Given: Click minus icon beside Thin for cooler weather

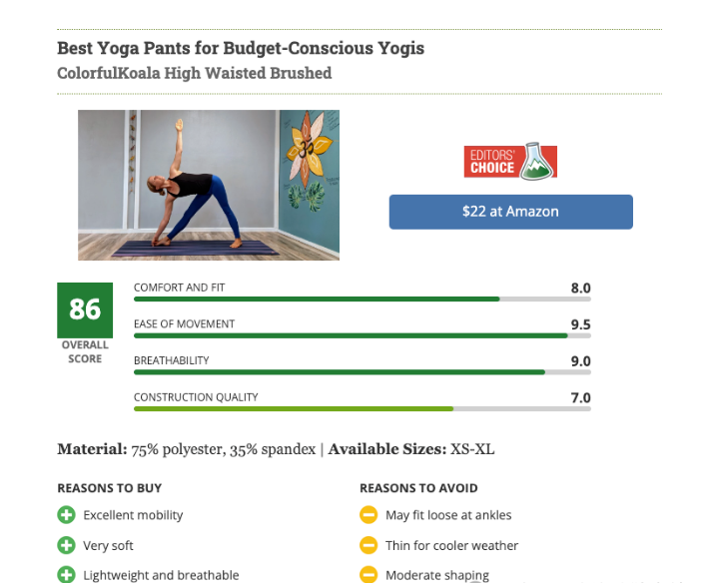Looking at the screenshot, I should [368, 545].
